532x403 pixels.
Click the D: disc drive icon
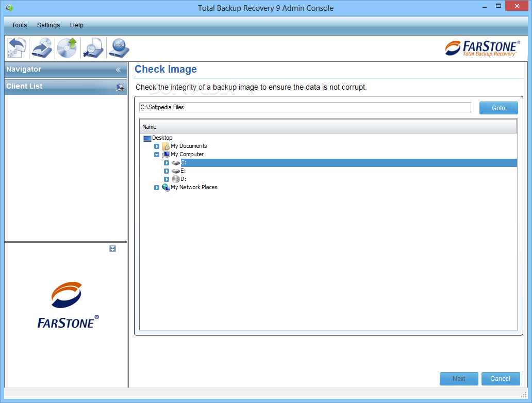point(176,179)
